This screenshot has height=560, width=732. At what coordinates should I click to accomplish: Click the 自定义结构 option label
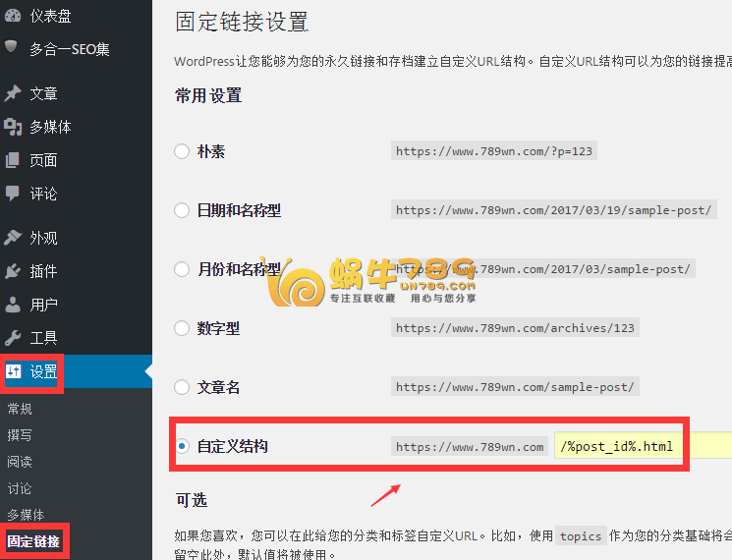click(233, 447)
